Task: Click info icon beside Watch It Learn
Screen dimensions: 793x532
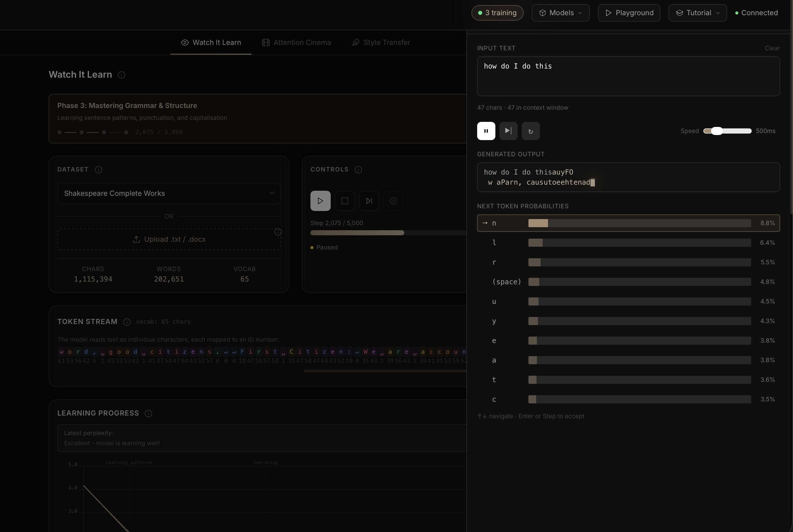Action: [x=121, y=75]
